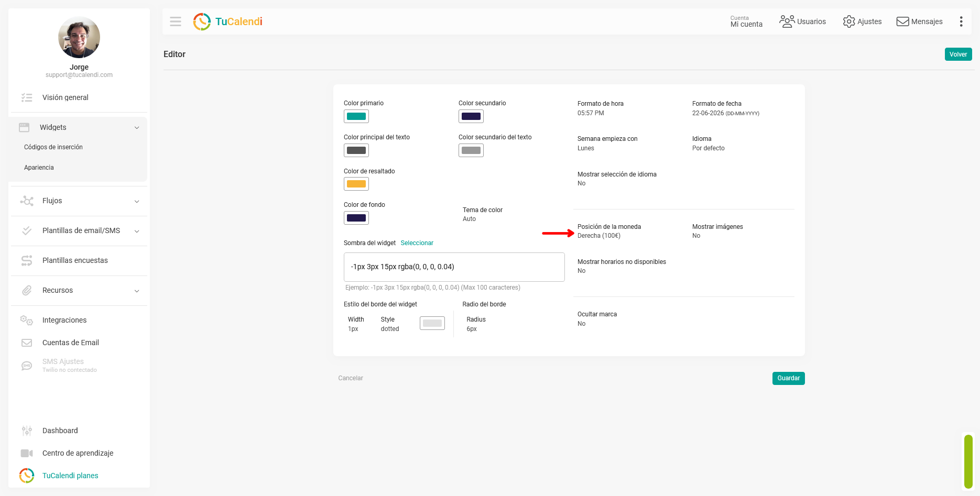Open the Mensajes envelope icon
This screenshot has height=496, width=980.
pos(902,21)
